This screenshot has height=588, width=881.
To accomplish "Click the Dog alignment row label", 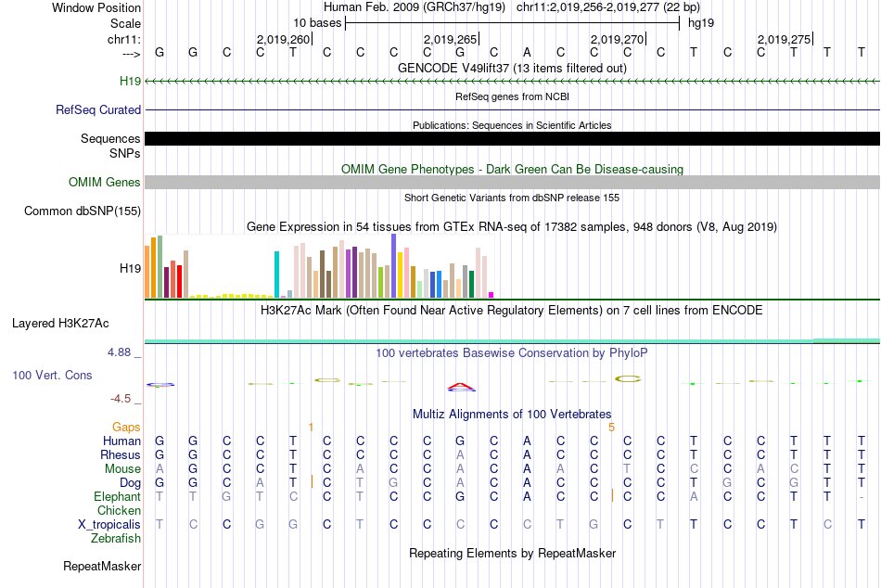I will 130,483.
